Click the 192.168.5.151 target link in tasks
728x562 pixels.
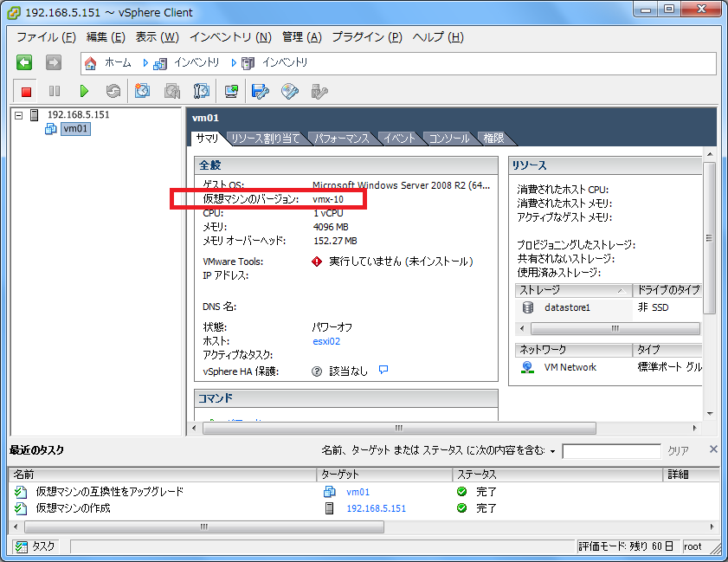(x=376, y=508)
